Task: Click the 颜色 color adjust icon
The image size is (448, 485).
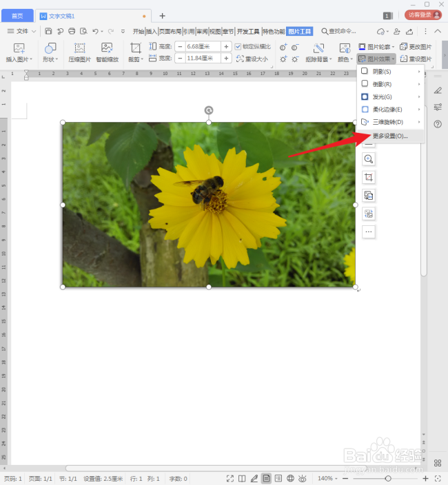Action: [x=345, y=48]
